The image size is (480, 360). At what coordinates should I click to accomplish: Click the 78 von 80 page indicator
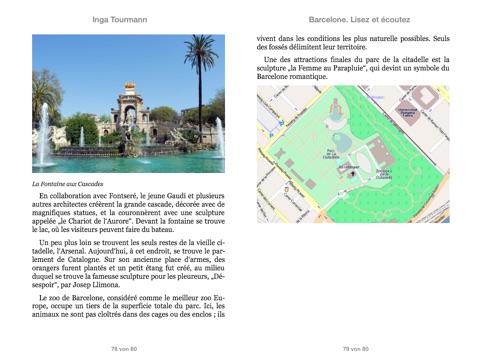click(x=124, y=349)
